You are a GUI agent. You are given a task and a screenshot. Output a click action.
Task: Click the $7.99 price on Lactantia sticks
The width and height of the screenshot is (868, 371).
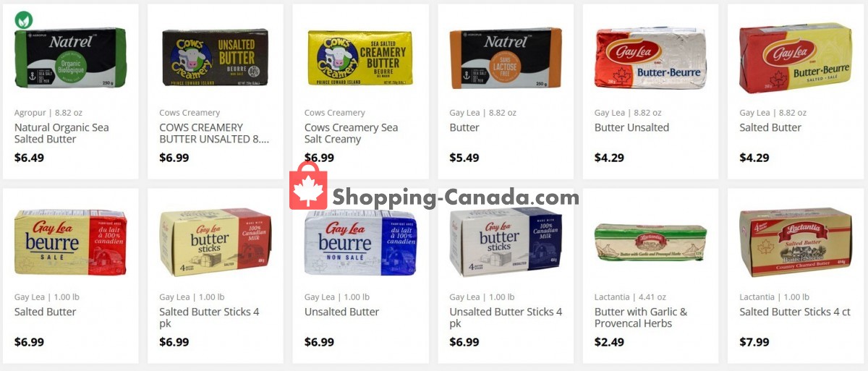[x=754, y=342]
